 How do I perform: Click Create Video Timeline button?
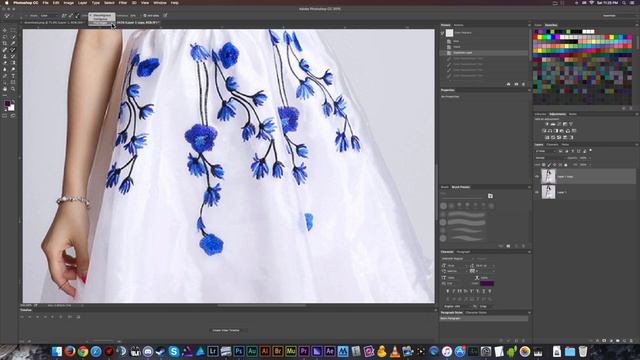pos(226,330)
